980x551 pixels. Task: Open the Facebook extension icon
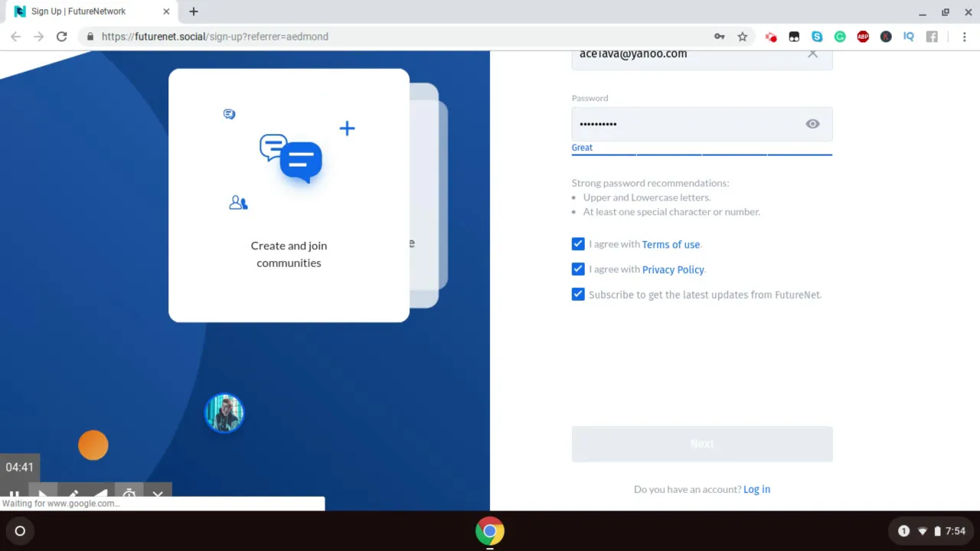[x=932, y=37]
